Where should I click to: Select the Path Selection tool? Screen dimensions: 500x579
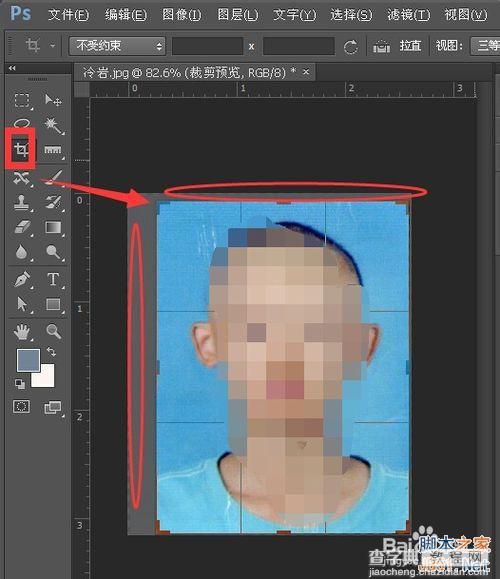pyautogui.click(x=22, y=304)
